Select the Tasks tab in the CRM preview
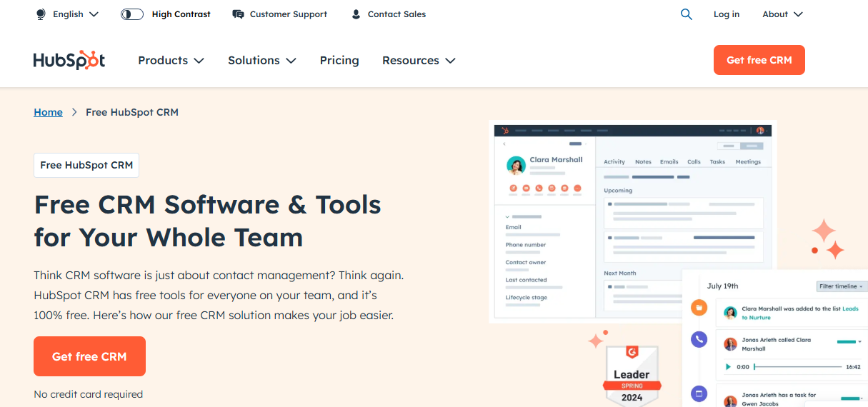 pos(717,162)
